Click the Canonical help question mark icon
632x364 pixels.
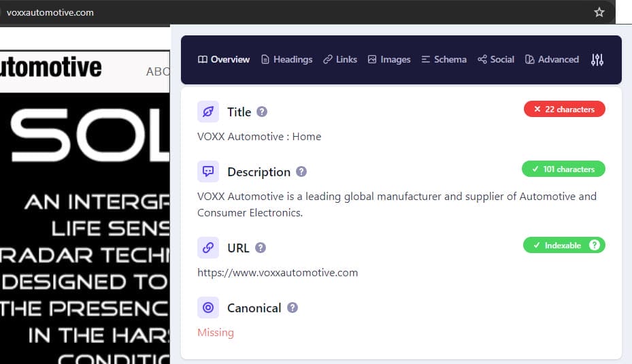[293, 308]
